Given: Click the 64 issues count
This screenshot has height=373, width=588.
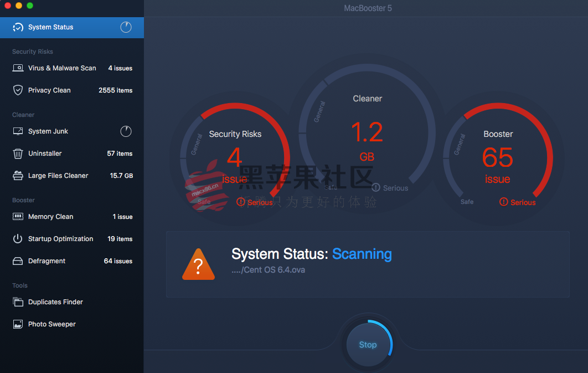Looking at the screenshot, I should click(x=118, y=261).
